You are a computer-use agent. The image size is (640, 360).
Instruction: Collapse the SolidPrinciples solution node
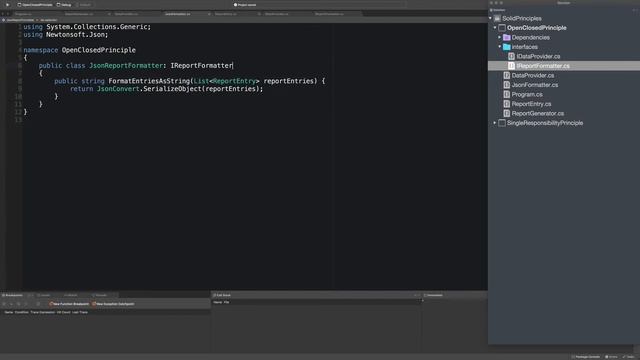click(x=490, y=18)
